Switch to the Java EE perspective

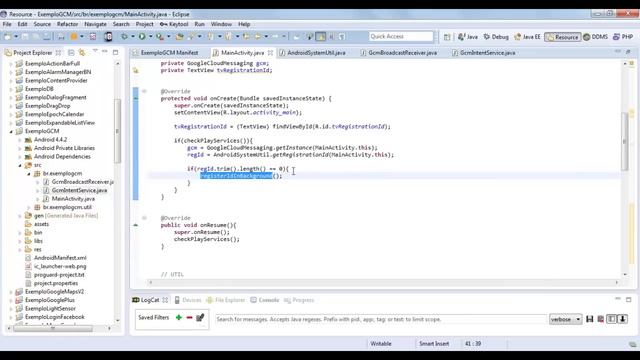527,37
